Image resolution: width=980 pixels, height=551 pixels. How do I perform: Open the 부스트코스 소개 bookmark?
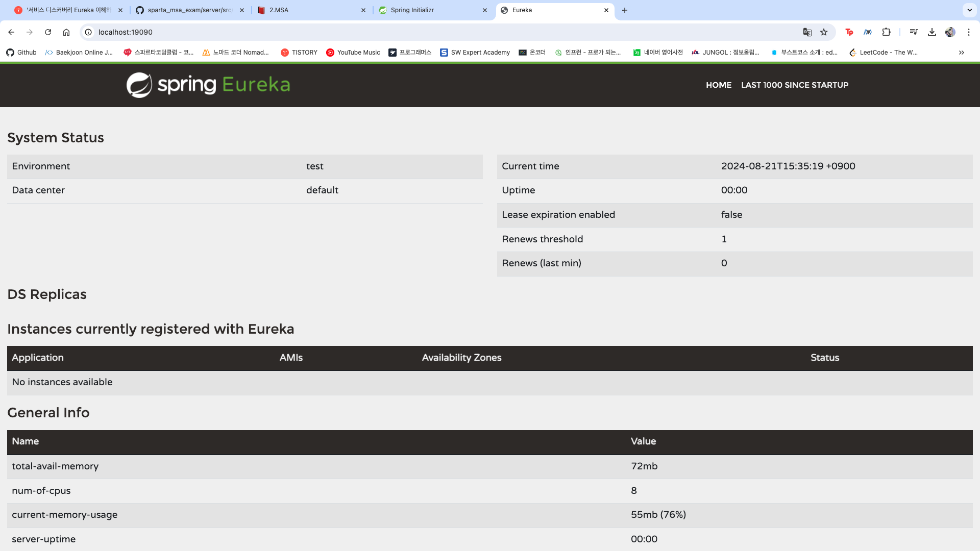[x=804, y=53]
